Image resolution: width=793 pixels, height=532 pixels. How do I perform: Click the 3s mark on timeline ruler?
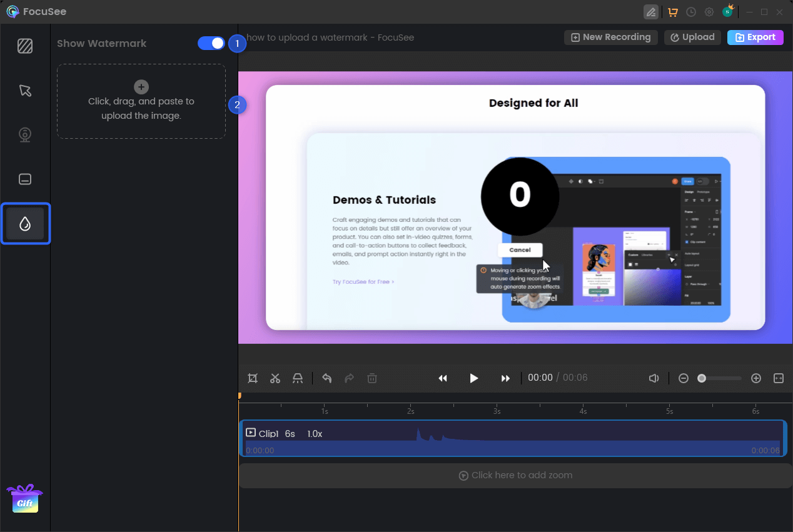[497, 411]
